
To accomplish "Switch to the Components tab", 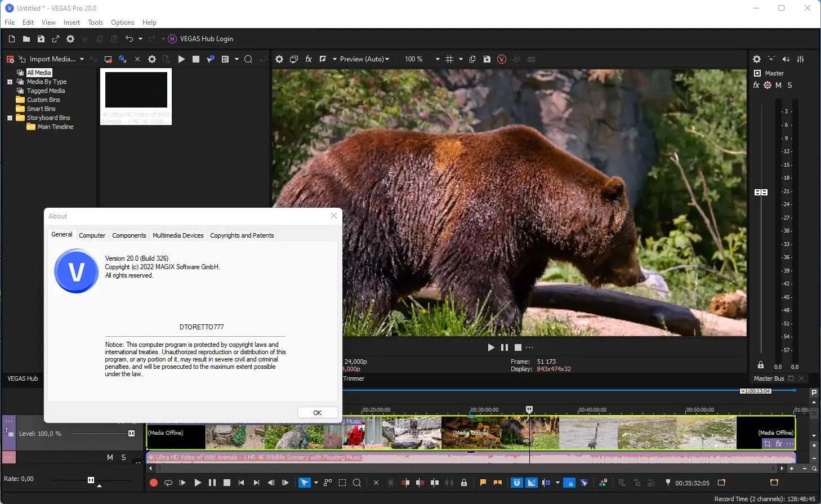I will pos(129,235).
